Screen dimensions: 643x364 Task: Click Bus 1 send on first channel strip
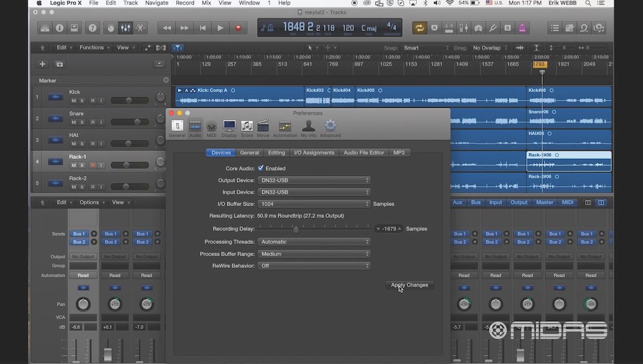(79, 233)
